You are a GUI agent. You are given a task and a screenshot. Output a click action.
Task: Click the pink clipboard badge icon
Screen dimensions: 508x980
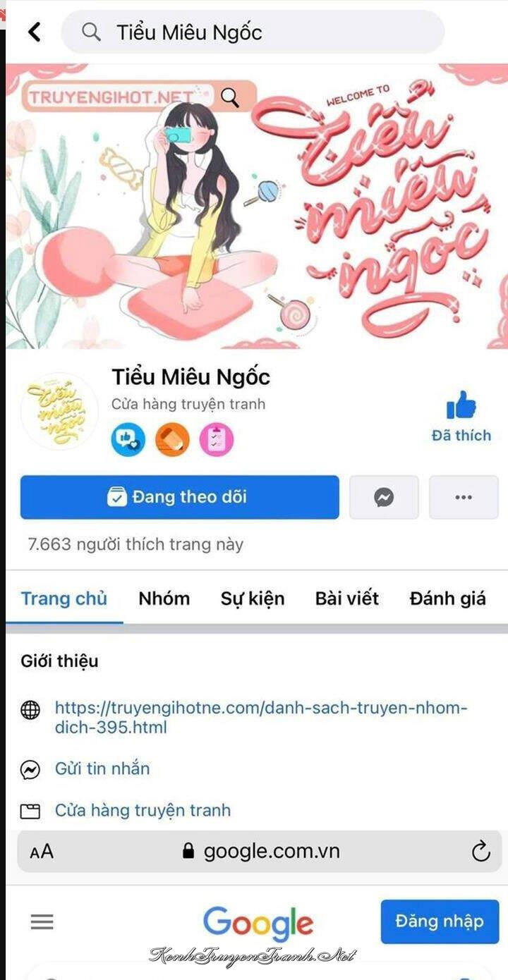coord(216,440)
